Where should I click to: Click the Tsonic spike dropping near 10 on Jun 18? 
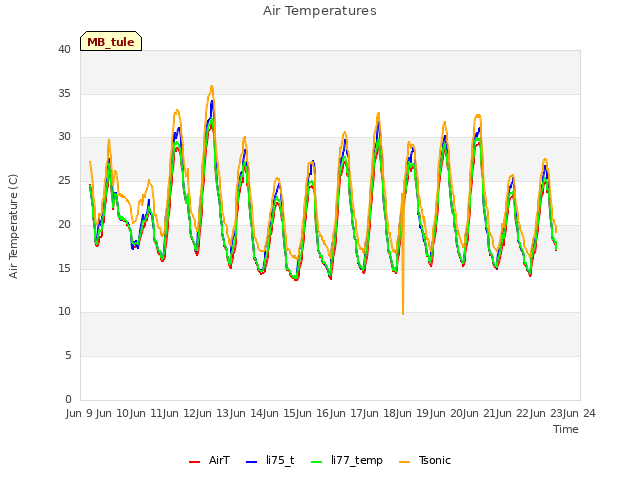pos(403,313)
